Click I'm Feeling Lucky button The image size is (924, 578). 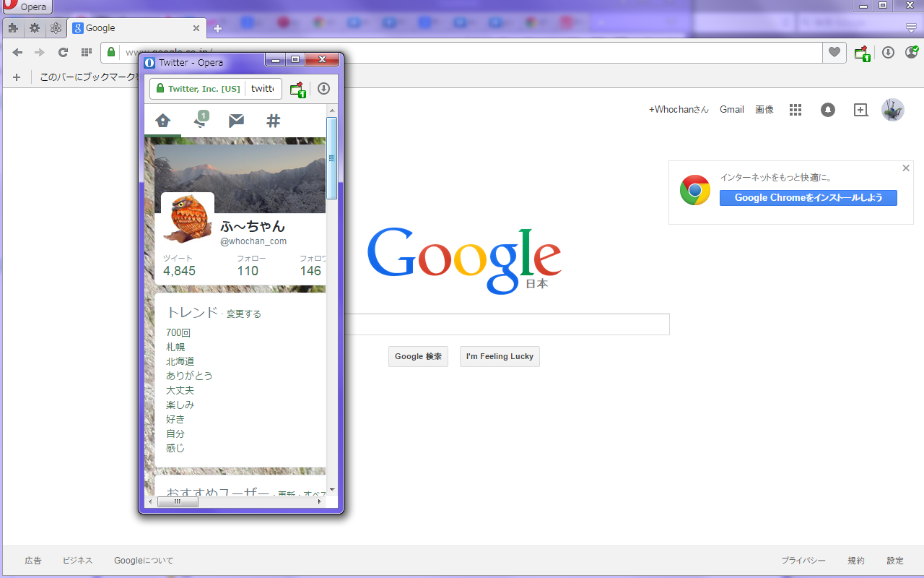(x=500, y=356)
